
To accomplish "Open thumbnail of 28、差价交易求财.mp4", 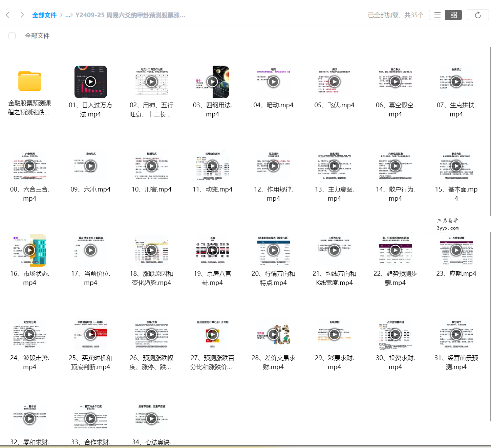I will tap(273, 334).
